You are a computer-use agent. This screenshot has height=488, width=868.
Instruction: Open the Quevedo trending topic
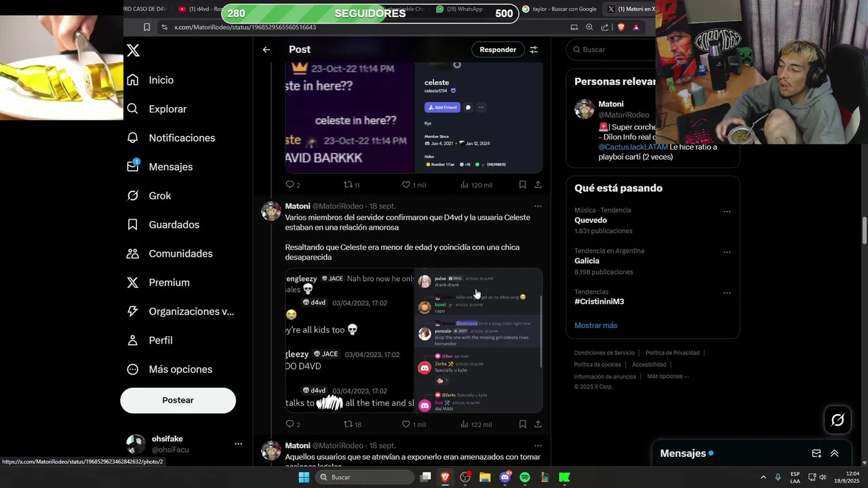(x=591, y=220)
